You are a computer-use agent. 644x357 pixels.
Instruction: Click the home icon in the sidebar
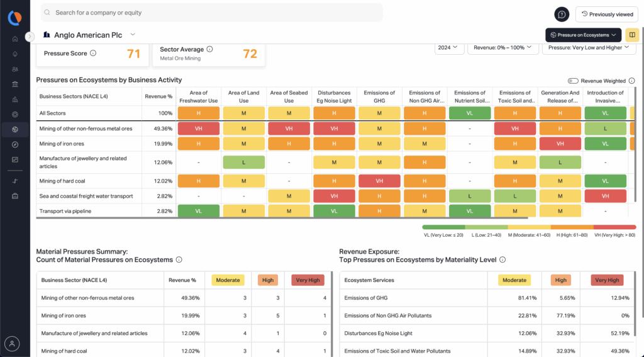[x=14, y=39]
